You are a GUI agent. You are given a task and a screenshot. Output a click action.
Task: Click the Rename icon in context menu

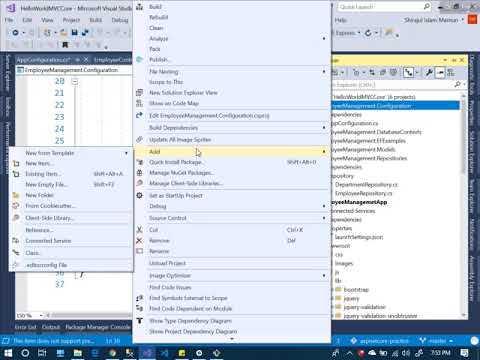click(x=140, y=251)
